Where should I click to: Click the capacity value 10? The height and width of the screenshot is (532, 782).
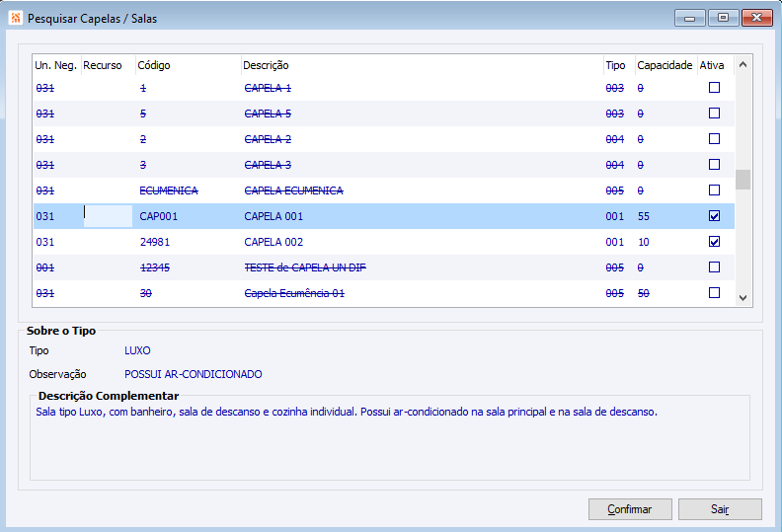point(644,242)
